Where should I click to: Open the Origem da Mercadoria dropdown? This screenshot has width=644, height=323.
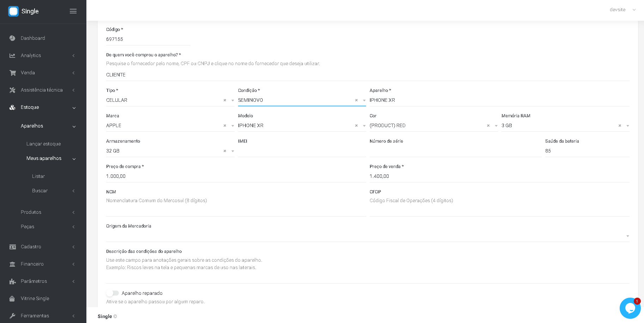(x=368, y=236)
